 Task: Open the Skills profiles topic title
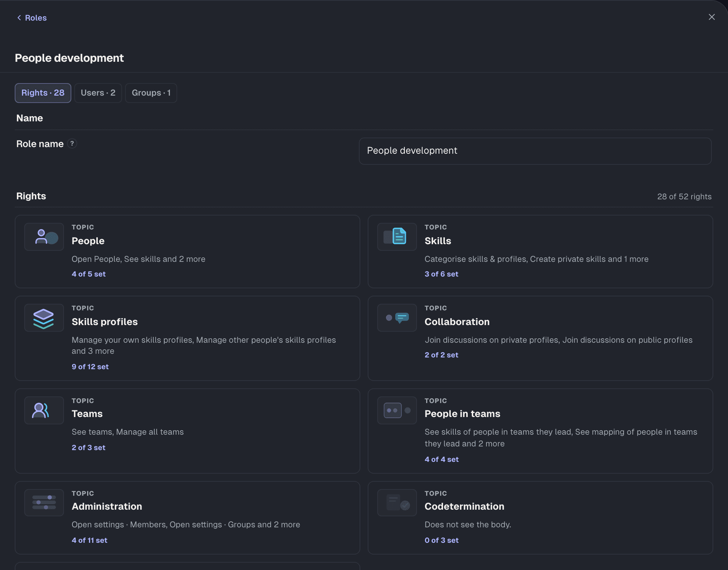pyautogui.click(x=104, y=322)
